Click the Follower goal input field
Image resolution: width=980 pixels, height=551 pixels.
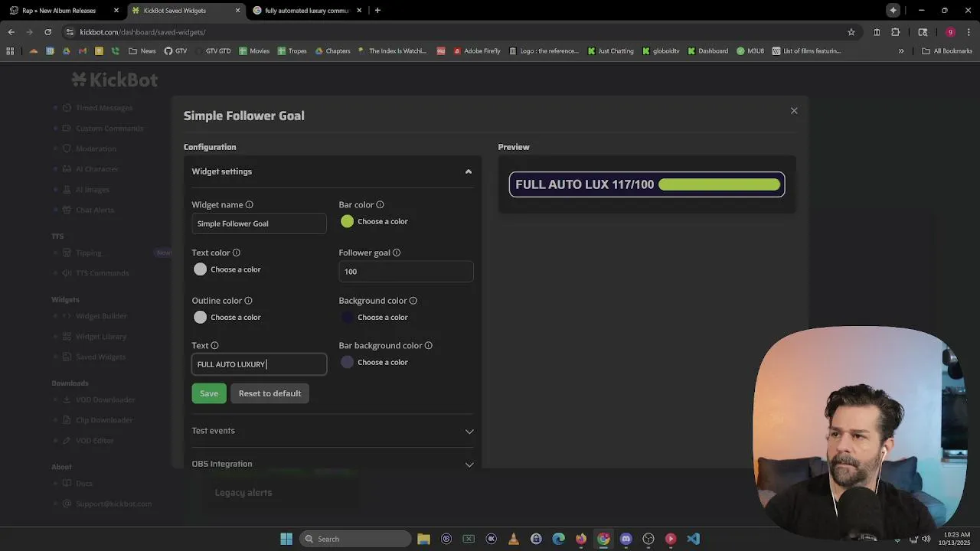click(406, 272)
